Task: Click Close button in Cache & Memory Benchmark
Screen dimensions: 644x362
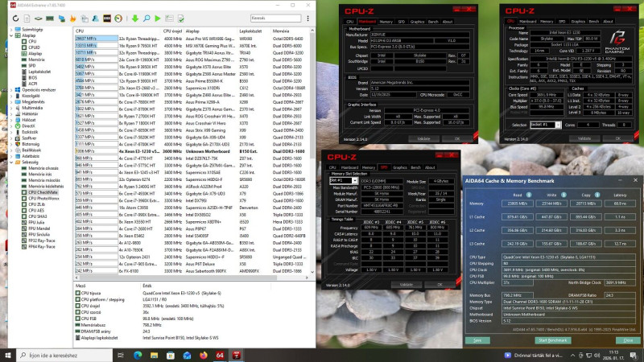Action: [628, 340]
